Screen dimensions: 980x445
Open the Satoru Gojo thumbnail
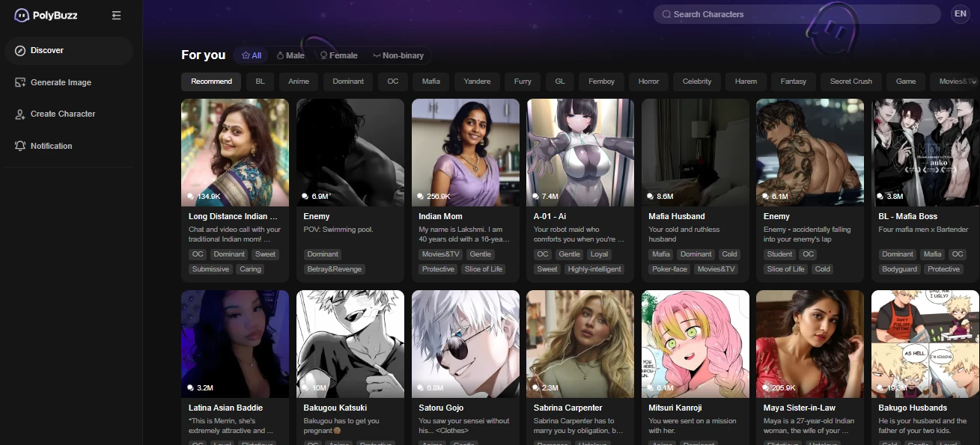(x=466, y=344)
